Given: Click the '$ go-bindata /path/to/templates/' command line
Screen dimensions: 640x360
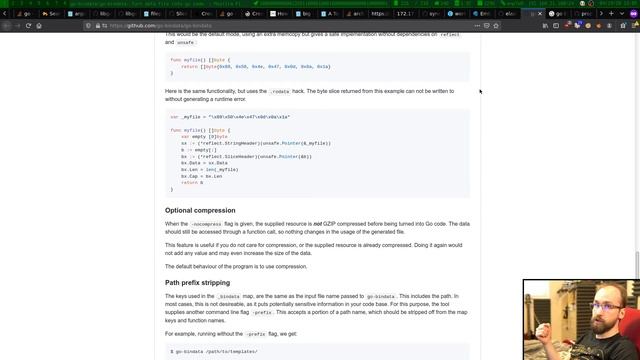Looking at the screenshot, I should 214,351.
